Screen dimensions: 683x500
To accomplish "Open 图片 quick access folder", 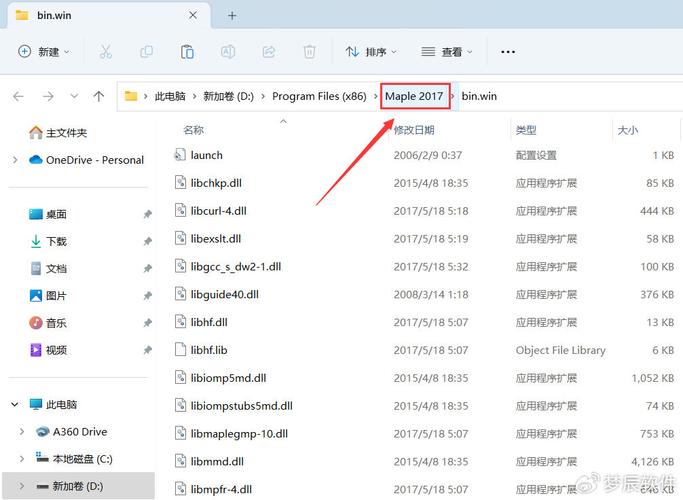I will (x=48, y=296).
